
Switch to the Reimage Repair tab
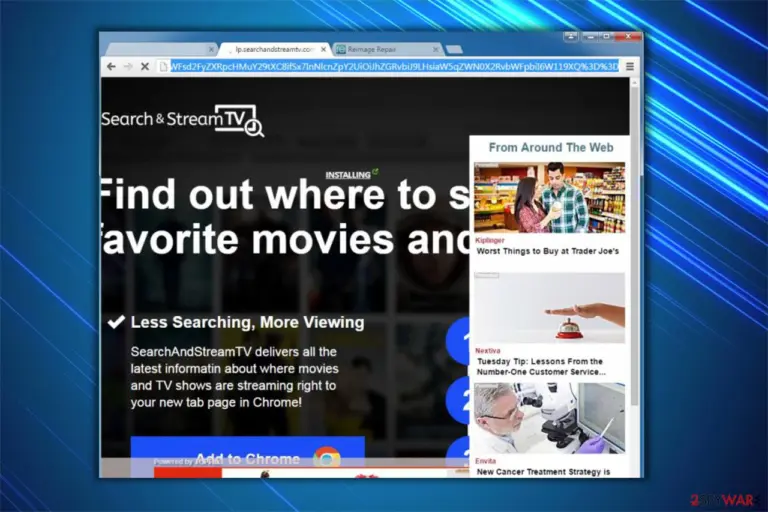click(388, 49)
